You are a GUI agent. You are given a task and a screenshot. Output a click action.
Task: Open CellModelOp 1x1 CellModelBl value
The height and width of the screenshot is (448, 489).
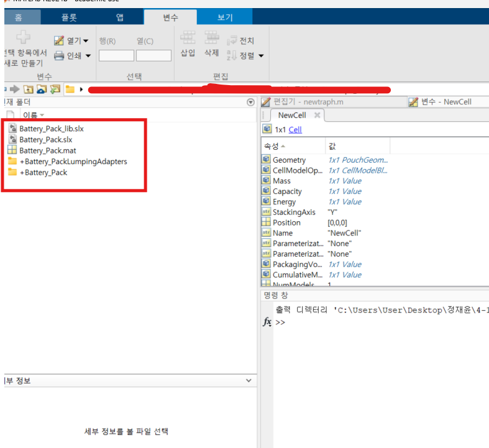coord(358,170)
